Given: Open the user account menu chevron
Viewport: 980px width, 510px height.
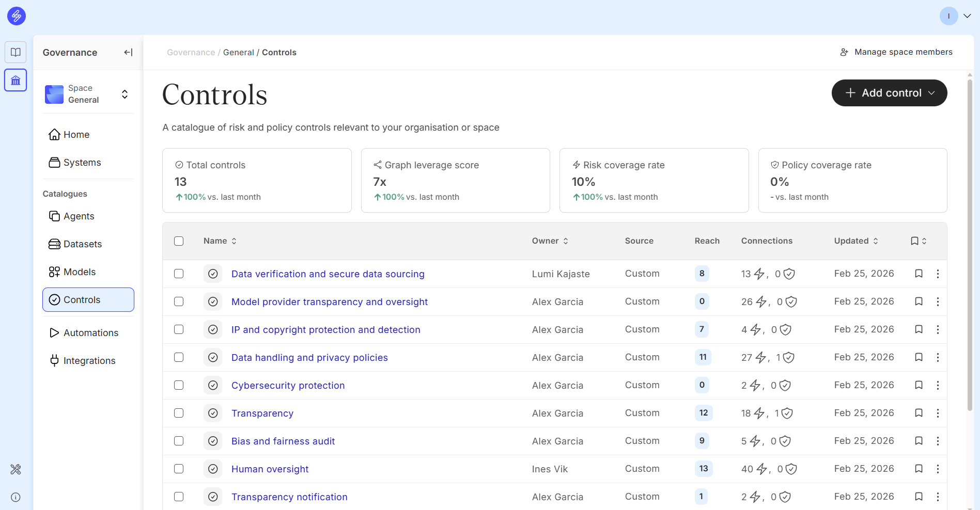Looking at the screenshot, I should [967, 16].
